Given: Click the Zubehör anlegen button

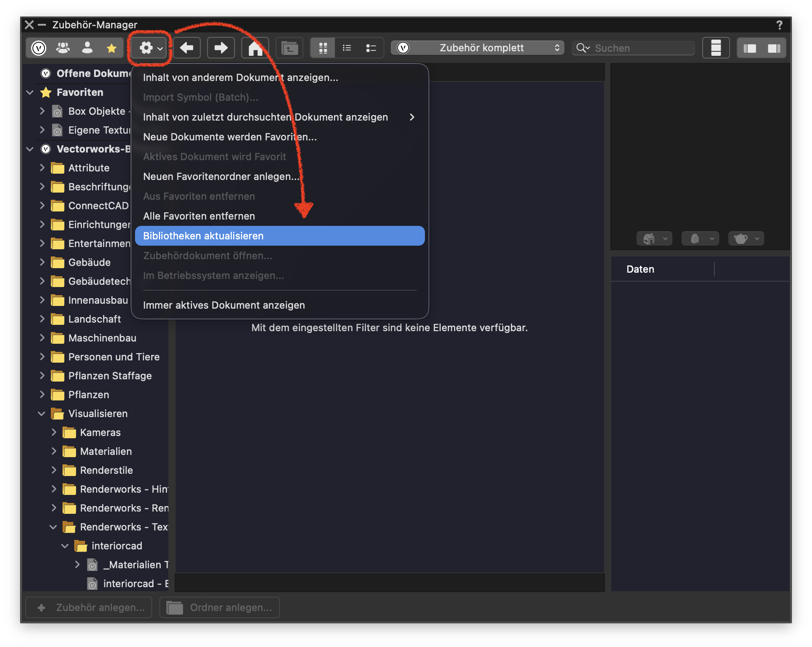Looking at the screenshot, I should 89,607.
